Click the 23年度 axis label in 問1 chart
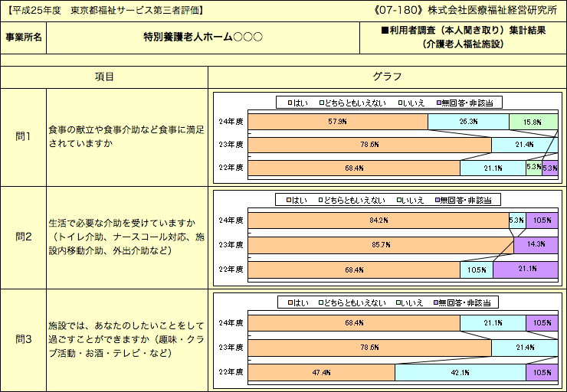Image resolution: width=567 pixels, height=392 pixels. coord(231,145)
